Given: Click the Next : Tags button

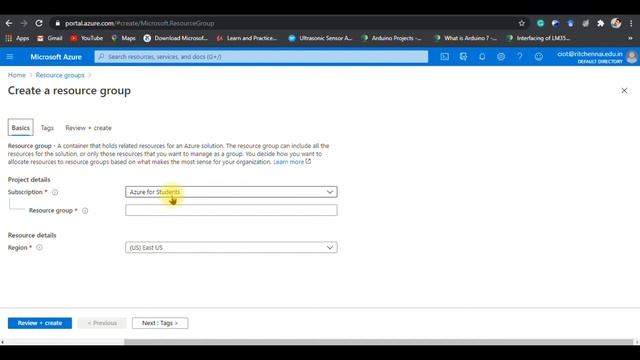Looking at the screenshot, I should tap(160, 323).
